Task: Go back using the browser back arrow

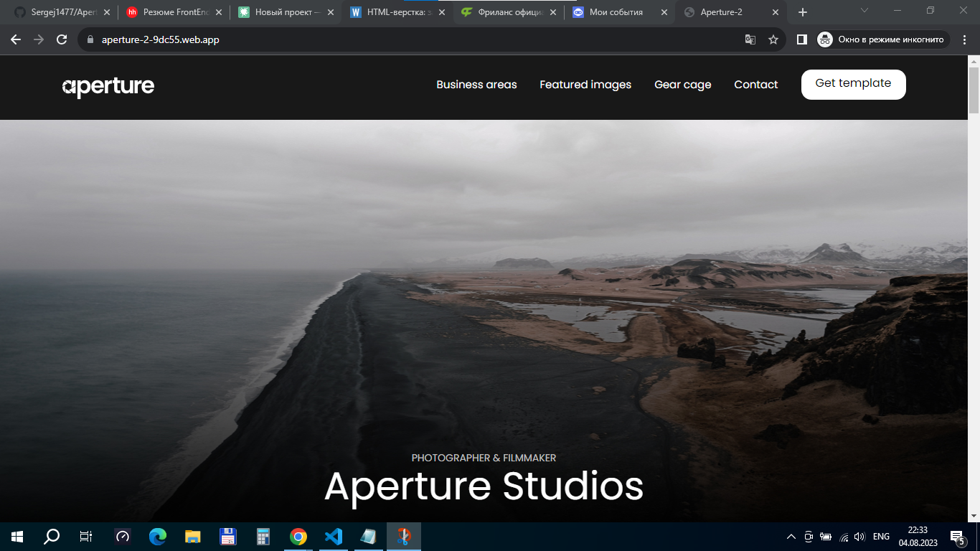Action: click(16, 39)
